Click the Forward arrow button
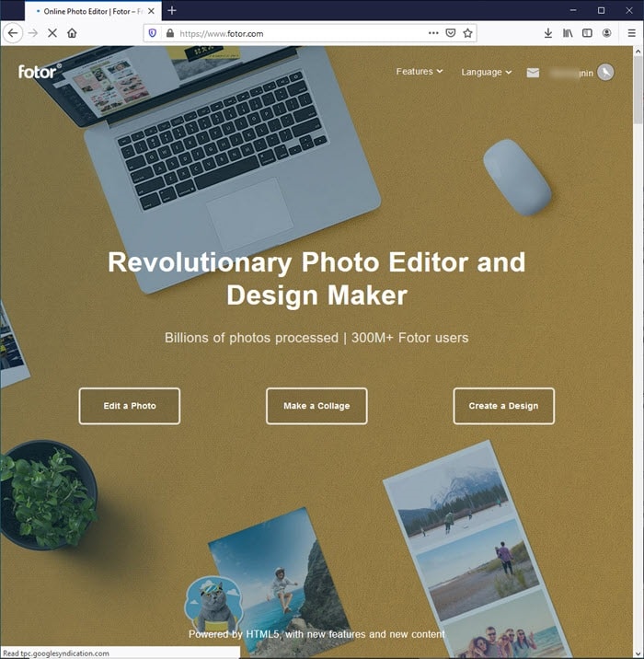 (33, 33)
